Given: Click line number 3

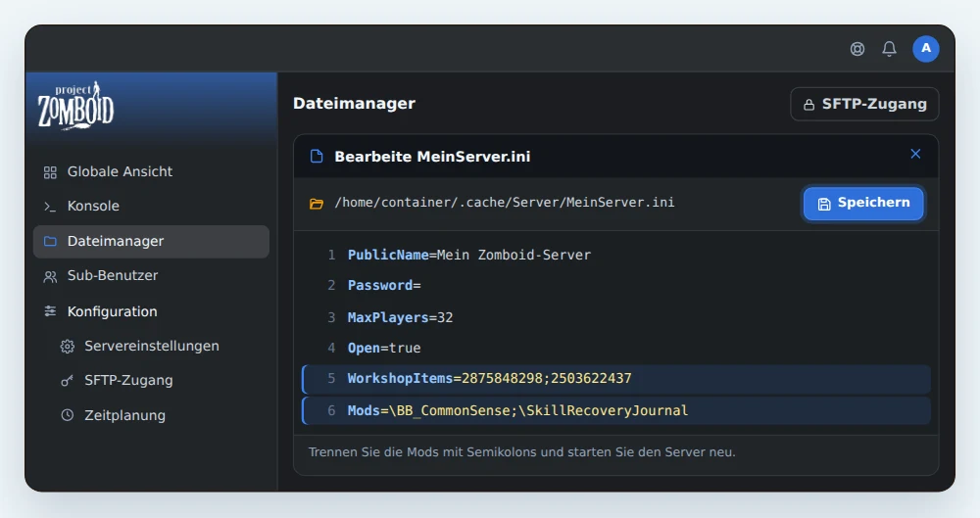Looking at the screenshot, I should coord(331,317).
